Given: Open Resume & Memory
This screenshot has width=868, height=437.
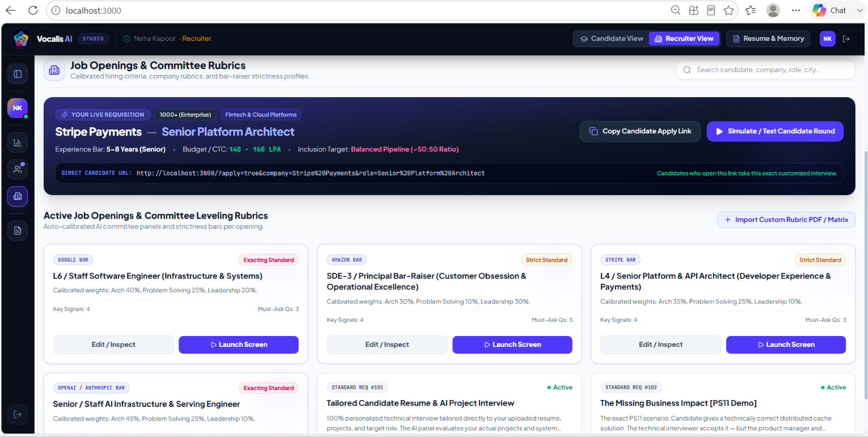Looking at the screenshot, I should pos(768,39).
